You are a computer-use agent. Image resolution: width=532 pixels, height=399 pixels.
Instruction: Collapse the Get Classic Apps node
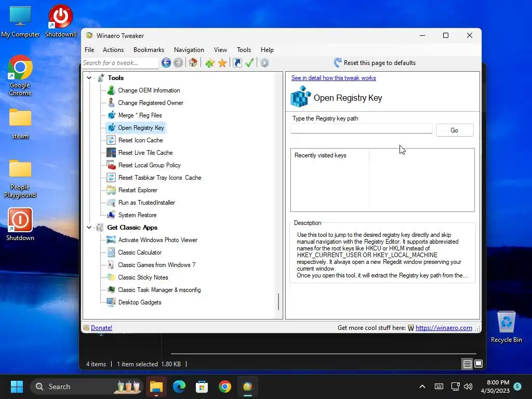pos(89,228)
